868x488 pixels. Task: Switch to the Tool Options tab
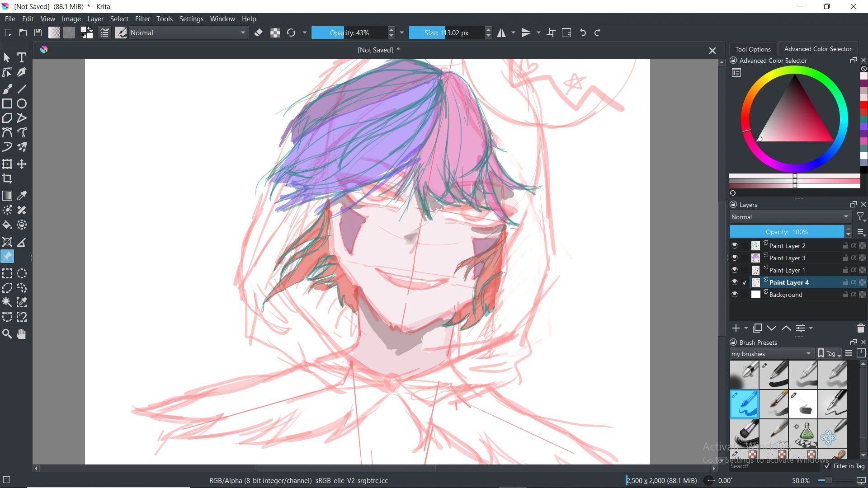(753, 49)
